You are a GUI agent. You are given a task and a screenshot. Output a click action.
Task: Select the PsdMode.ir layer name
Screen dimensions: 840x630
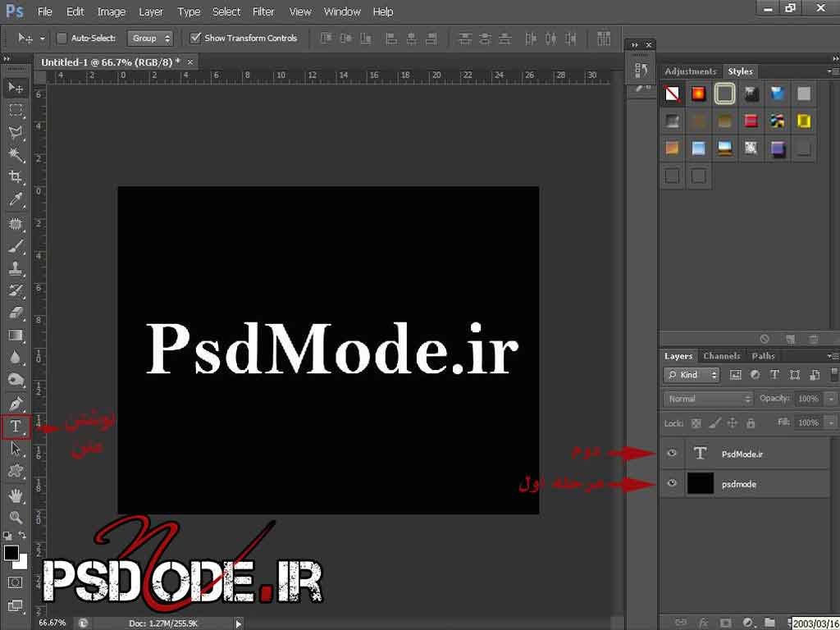(x=742, y=454)
